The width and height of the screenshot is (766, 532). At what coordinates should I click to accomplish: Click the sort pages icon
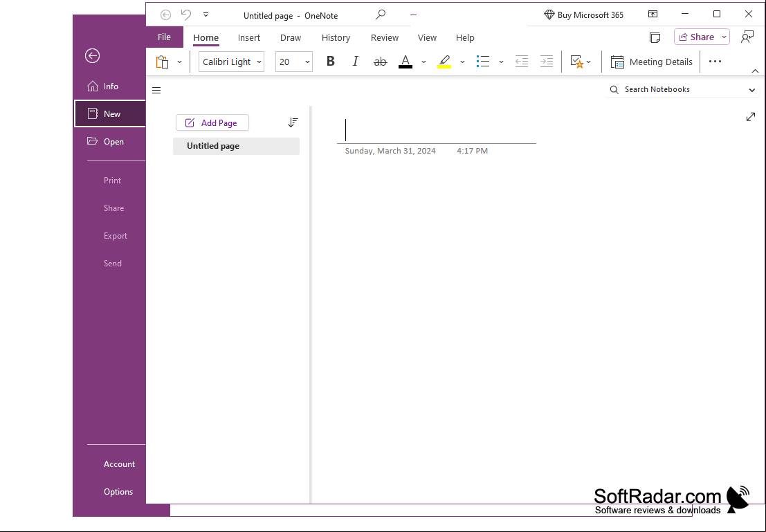tap(293, 122)
